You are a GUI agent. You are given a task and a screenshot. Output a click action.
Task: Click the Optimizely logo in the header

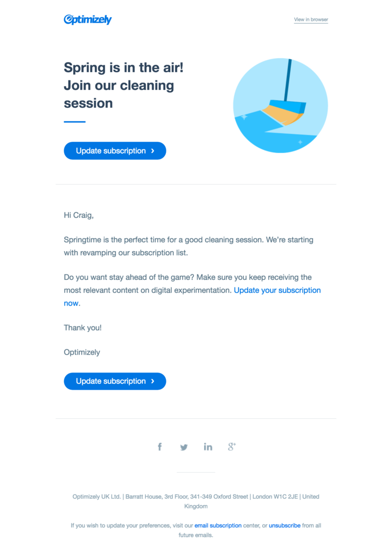coord(88,20)
